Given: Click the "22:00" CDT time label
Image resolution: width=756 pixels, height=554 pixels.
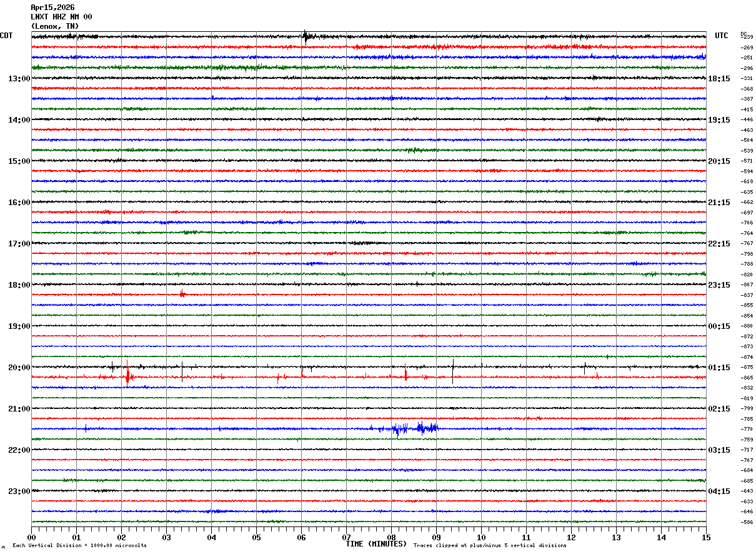Looking at the screenshot, I should [19, 450].
